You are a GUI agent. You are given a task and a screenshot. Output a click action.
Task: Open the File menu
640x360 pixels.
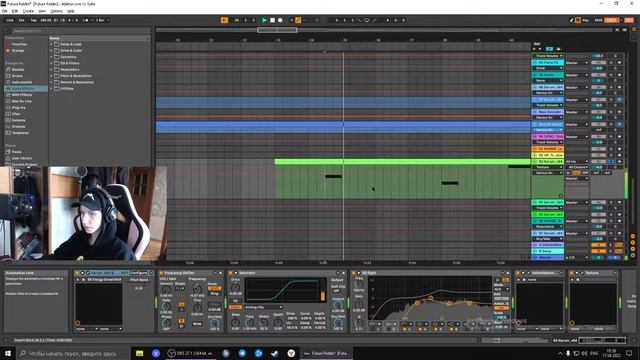click(x=4, y=11)
